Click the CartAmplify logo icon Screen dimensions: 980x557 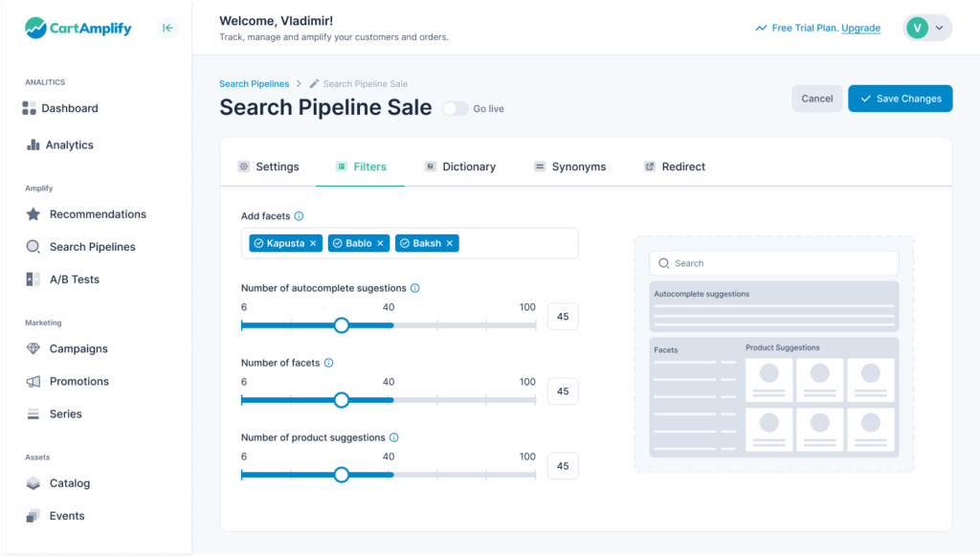point(35,28)
